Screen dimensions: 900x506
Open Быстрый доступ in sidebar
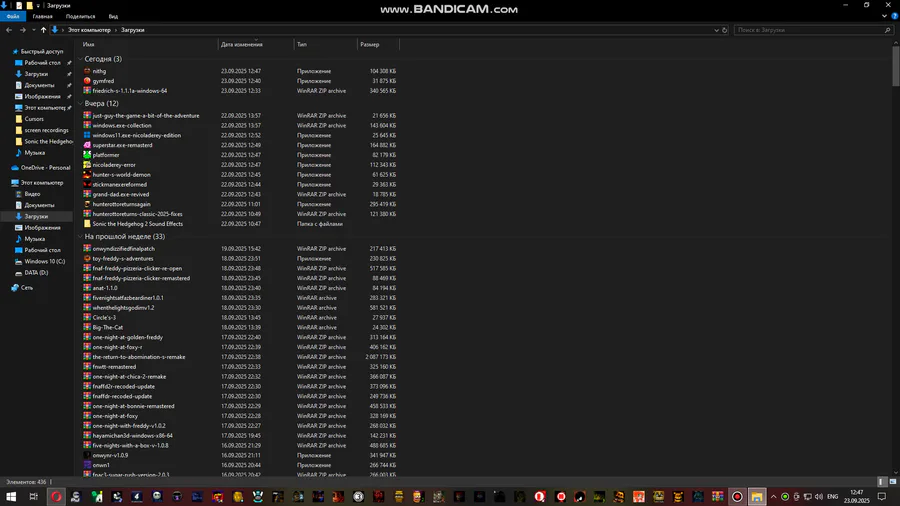pyautogui.click(x=41, y=52)
